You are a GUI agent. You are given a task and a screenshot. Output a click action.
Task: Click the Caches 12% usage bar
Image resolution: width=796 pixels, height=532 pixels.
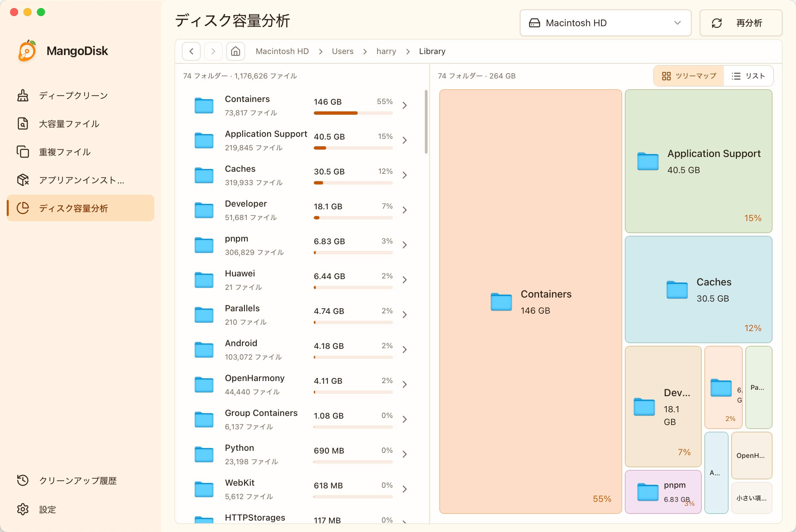click(353, 183)
